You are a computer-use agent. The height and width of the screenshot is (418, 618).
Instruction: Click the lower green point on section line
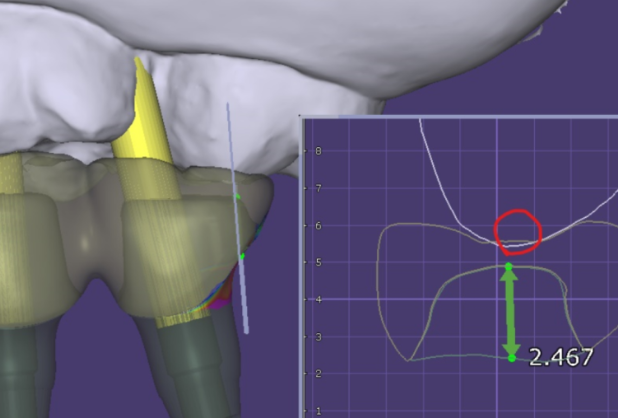(242, 257)
